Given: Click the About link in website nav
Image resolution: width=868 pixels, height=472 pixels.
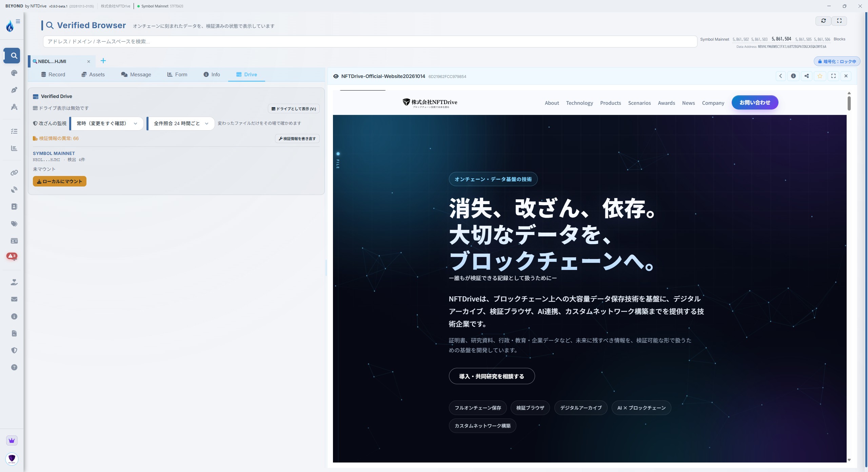Looking at the screenshot, I should pyautogui.click(x=552, y=103).
